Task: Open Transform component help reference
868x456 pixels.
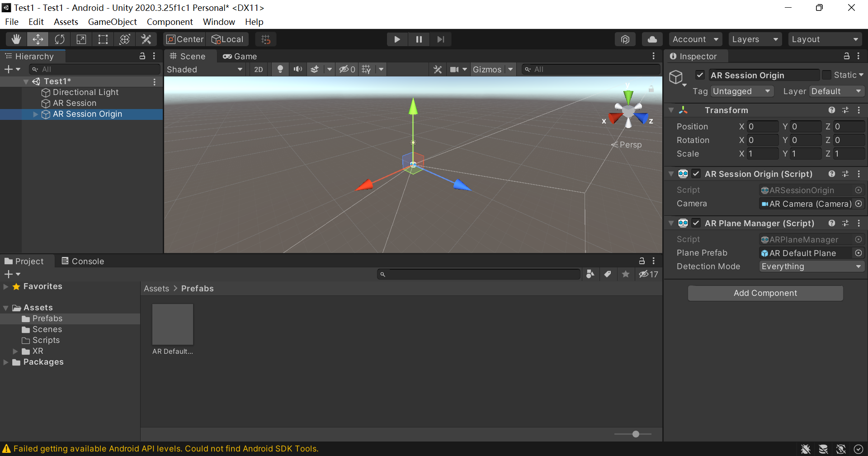Action: point(832,110)
